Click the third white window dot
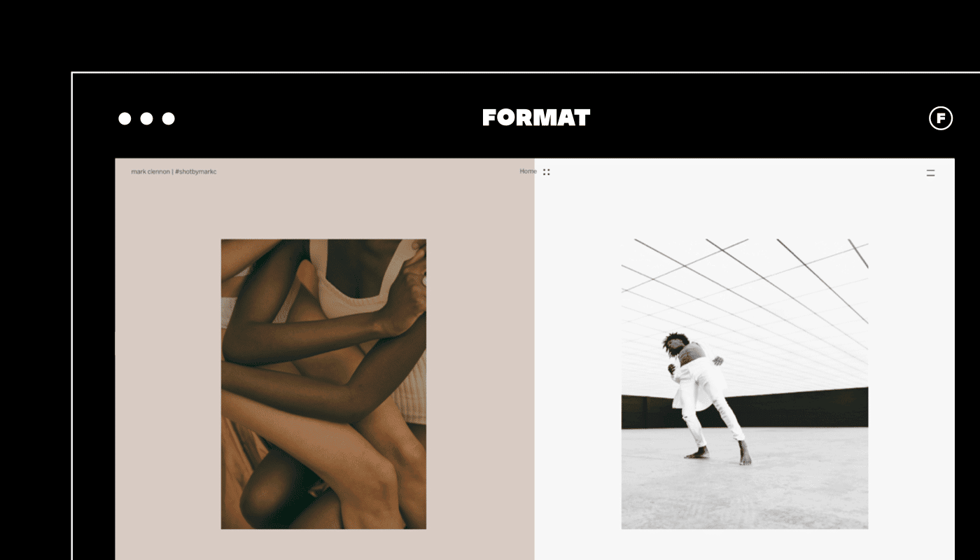This screenshot has width=980, height=560. click(x=169, y=118)
